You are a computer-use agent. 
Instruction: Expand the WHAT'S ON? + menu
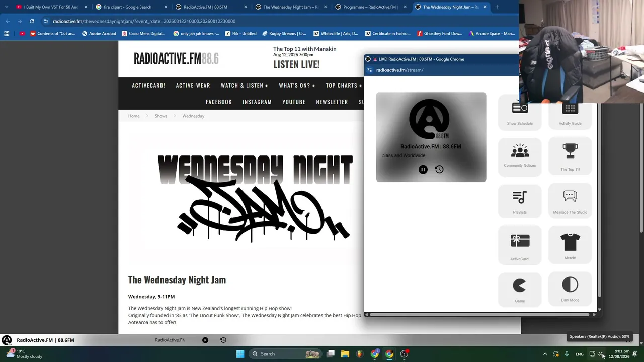click(x=297, y=85)
